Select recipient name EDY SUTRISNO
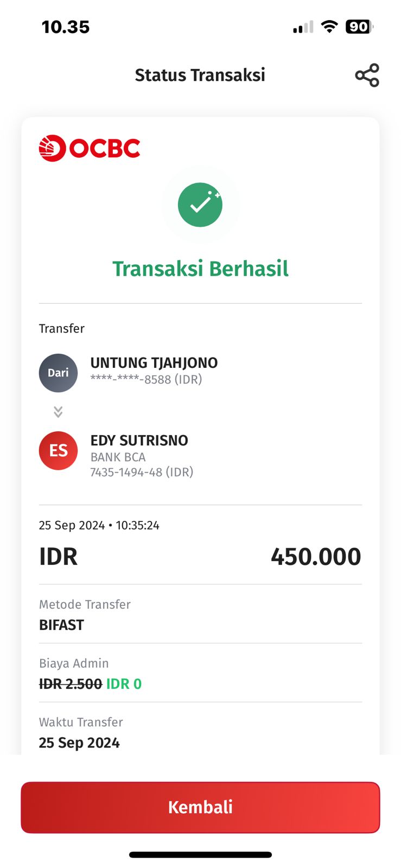Viewport: 401px width, 868px height. (139, 441)
